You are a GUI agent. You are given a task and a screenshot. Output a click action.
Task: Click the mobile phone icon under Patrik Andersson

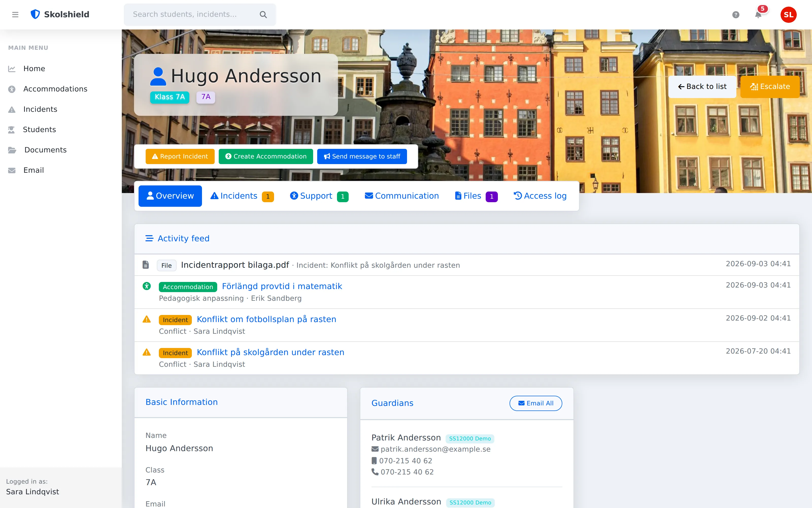374,461
